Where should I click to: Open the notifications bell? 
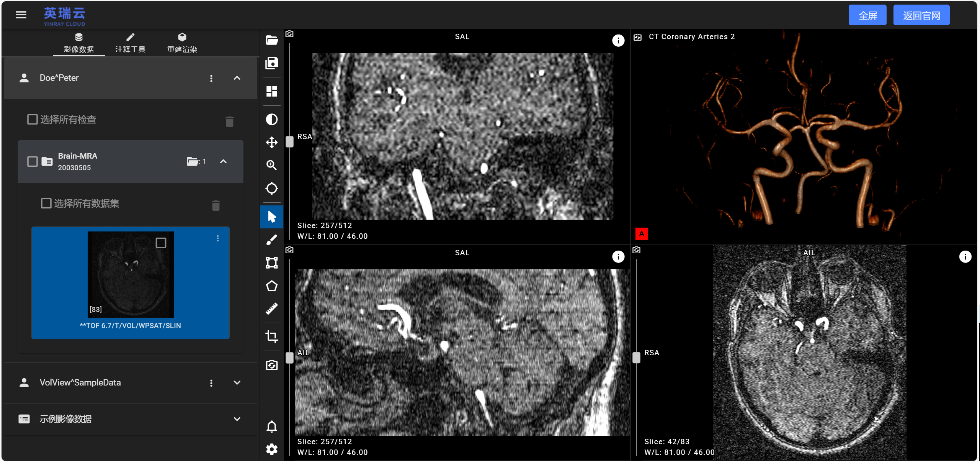pos(272,427)
